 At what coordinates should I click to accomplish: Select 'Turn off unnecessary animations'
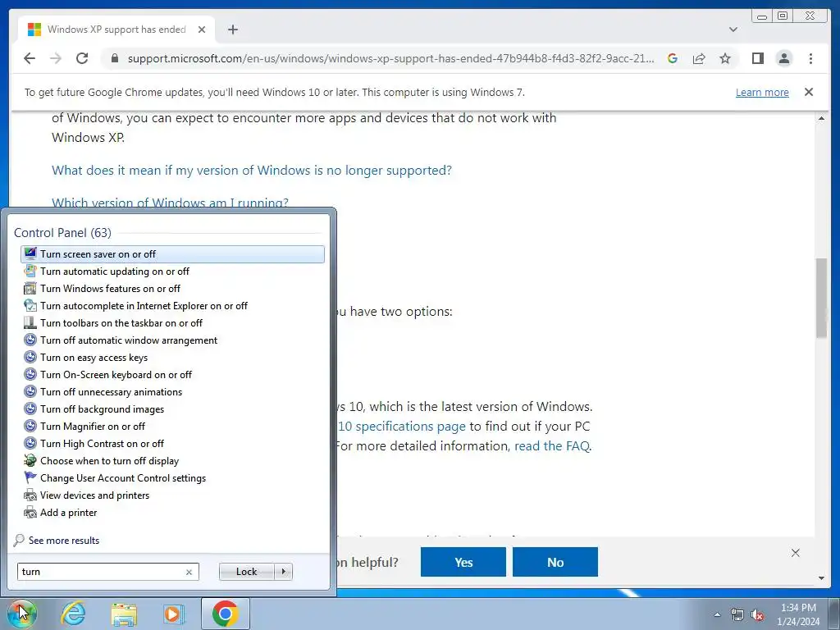[x=172, y=392]
